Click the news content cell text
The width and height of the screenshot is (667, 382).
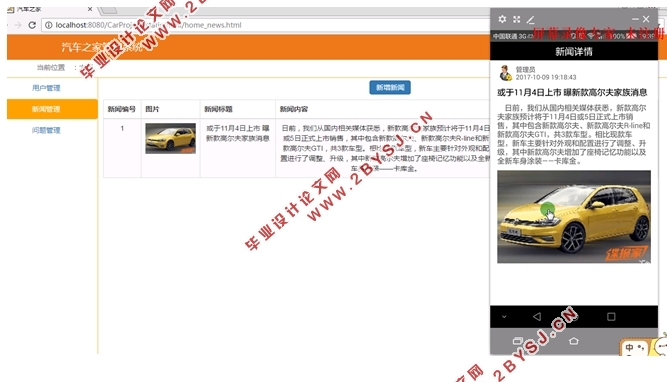click(385, 148)
